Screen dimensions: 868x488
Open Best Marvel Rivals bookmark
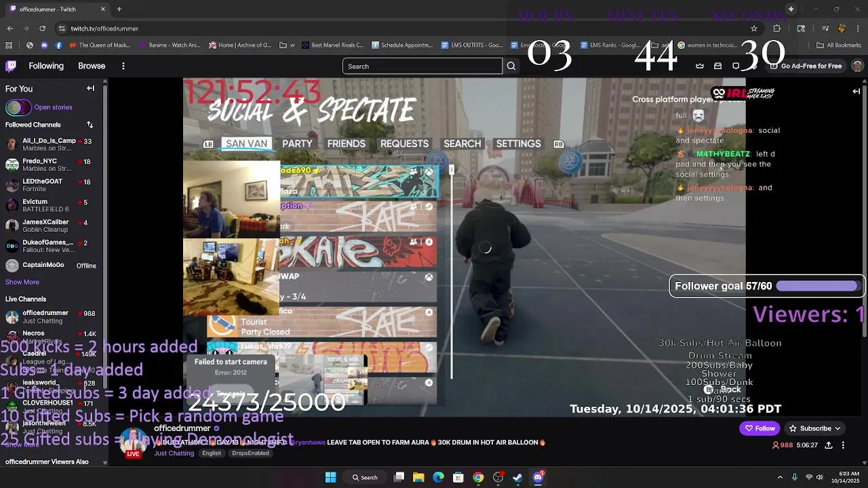click(332, 45)
